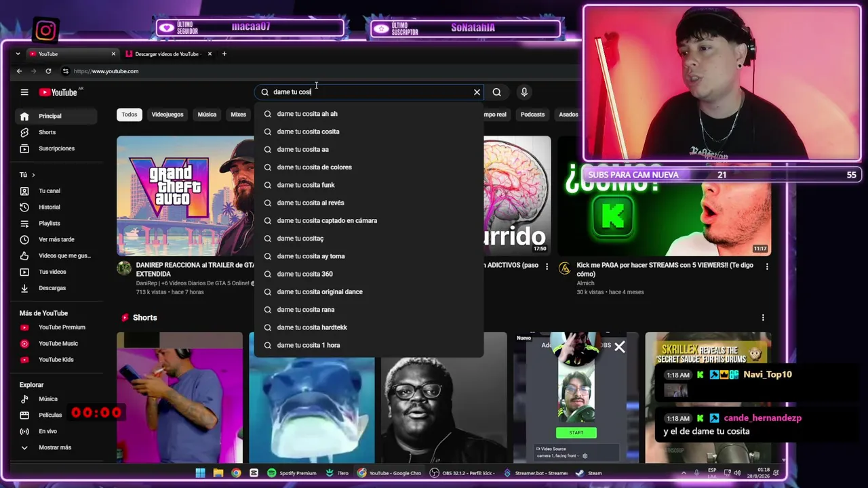Select the YouTube browser tab
868x488 pixels.
point(71,54)
